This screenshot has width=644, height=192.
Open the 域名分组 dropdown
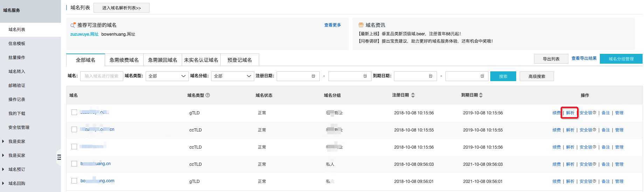(x=233, y=76)
